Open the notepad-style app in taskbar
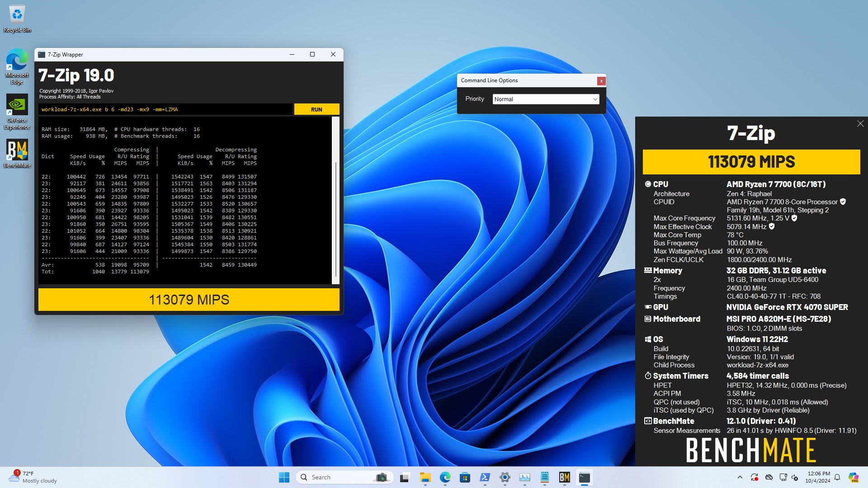 coord(545,477)
